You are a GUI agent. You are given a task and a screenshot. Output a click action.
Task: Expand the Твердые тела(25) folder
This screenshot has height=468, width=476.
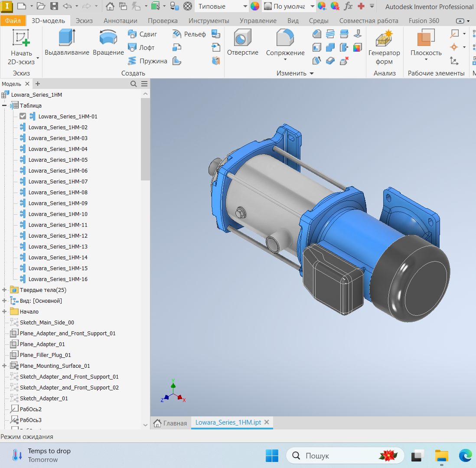(4, 290)
